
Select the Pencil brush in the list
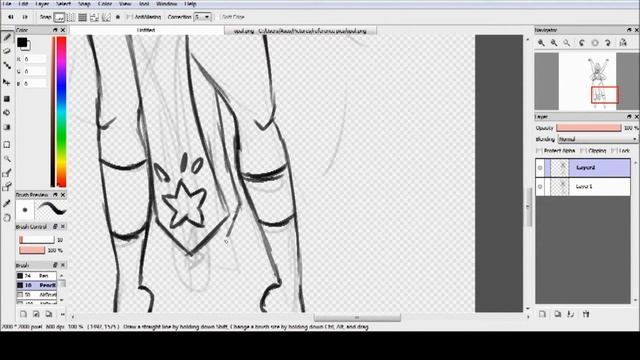[x=36, y=285]
